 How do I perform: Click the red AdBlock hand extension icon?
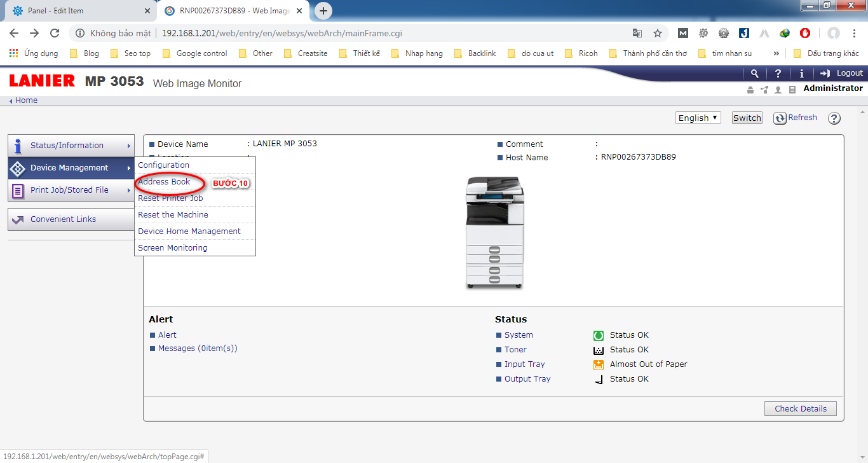click(805, 33)
